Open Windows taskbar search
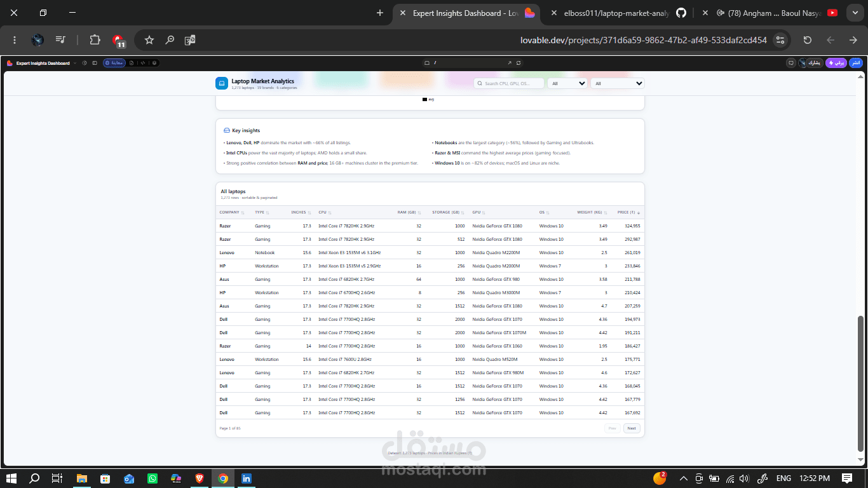 click(34, 478)
